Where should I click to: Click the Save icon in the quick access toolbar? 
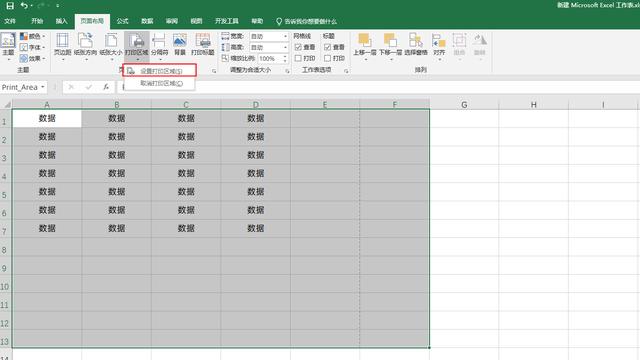10,6
